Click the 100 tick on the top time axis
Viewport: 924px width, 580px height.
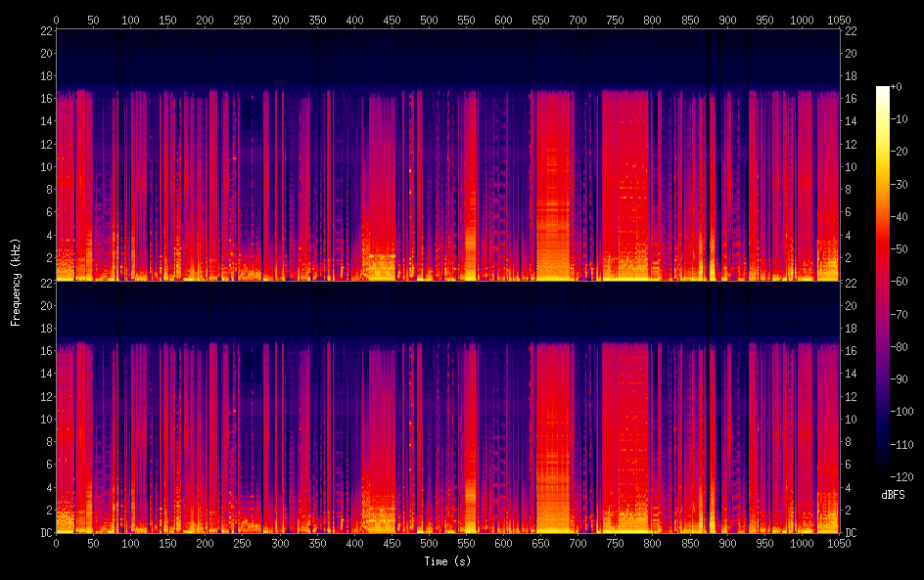pos(130,20)
